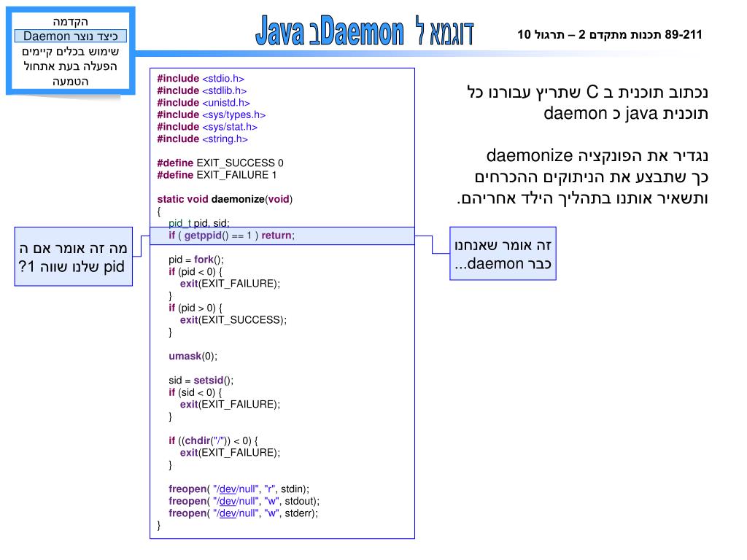747x560 pixels.
Task: Click '#define EXIT_FAILURE 1' line
Action: coord(217,175)
